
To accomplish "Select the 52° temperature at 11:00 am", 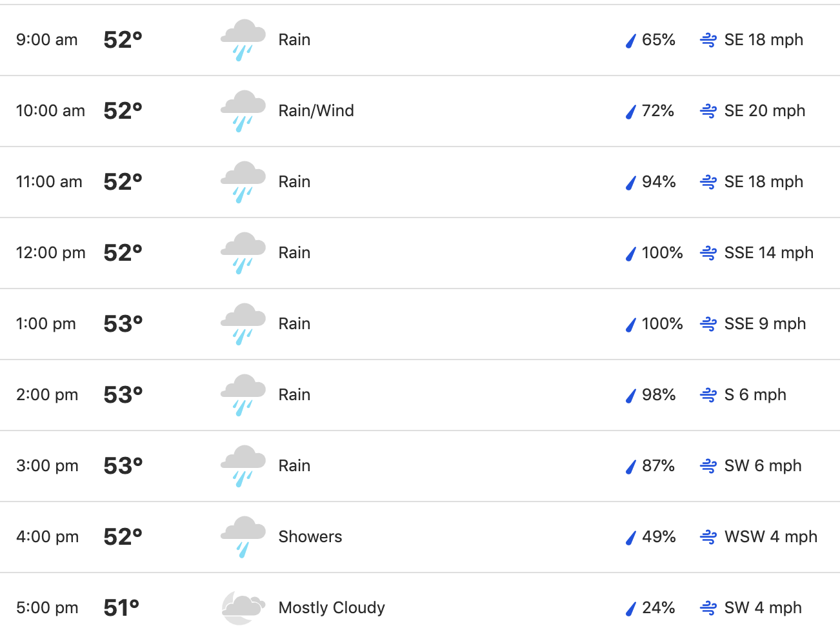I will click(x=123, y=182).
